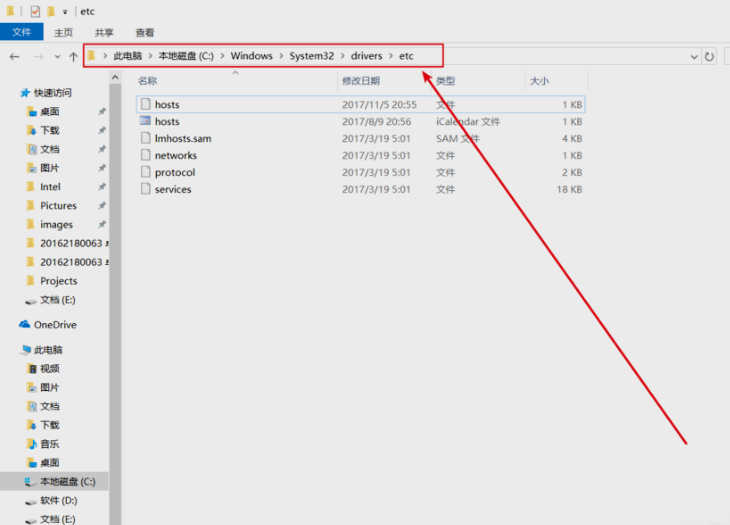Select 本地磁盘 (C:) in navigation tree

click(x=67, y=482)
